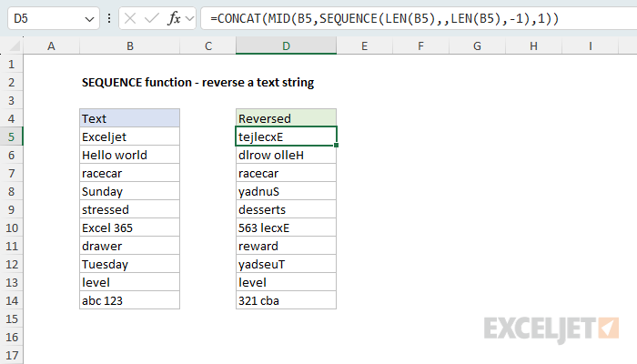The height and width of the screenshot is (364, 637).
Task: Select row 4 header
Action: [x=11, y=118]
